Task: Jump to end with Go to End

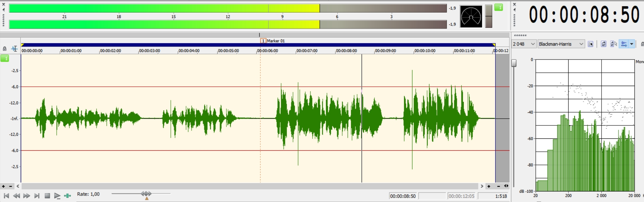Action: tap(37, 196)
